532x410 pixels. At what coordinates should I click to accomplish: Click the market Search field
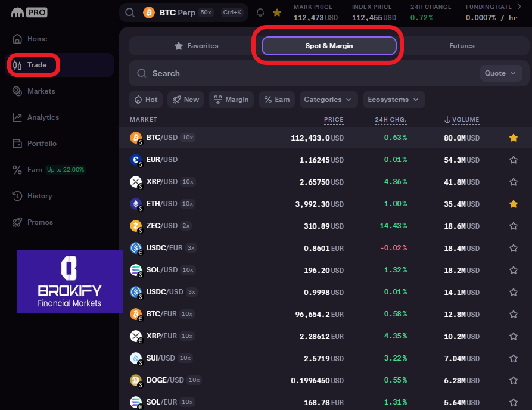(298, 73)
